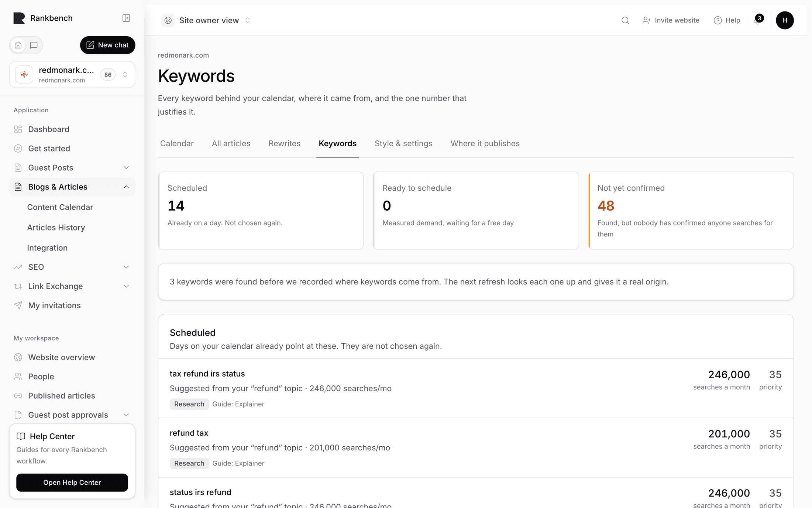
Task: Open the chat bubble icon
Action: pyautogui.click(x=34, y=45)
